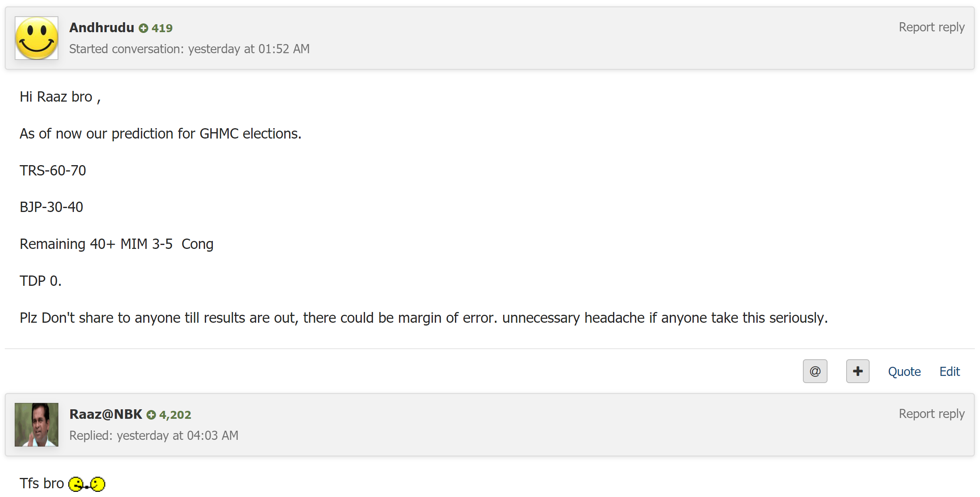The image size is (980, 497).
Task: Click Andhrudu's reputation score 419
Action: tap(162, 28)
